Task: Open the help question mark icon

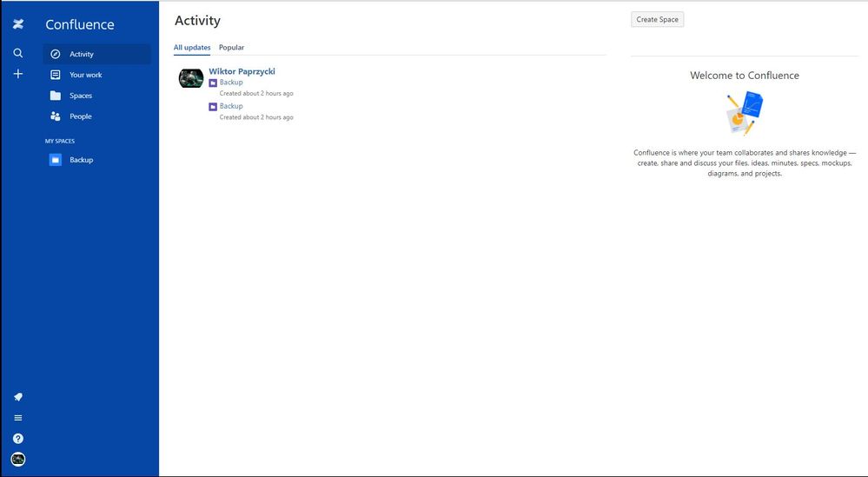Action: [x=18, y=438]
